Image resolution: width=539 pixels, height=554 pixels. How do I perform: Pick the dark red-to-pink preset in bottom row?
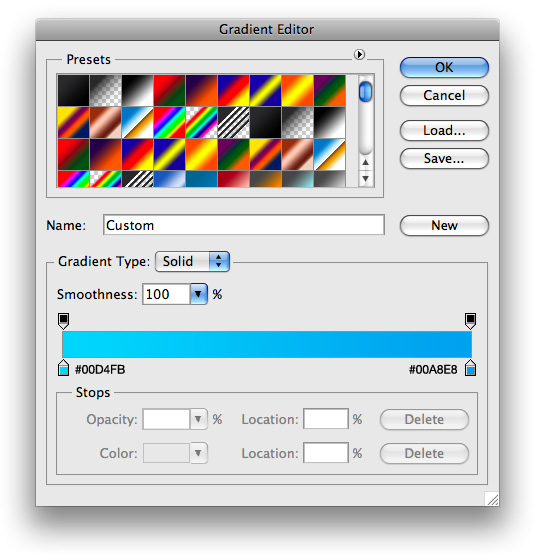[233, 179]
